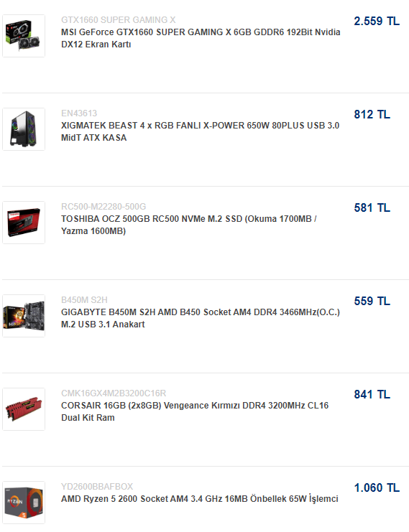409x532 pixels.
Task: Open XIGMATEK BEAST 4 x RGB product title
Action: 200,131
